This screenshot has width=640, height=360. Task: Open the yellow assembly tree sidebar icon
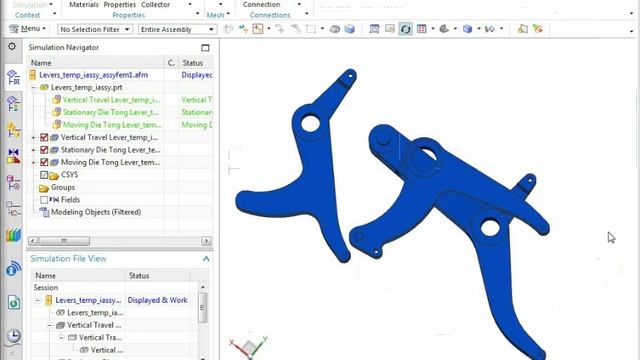click(x=13, y=130)
